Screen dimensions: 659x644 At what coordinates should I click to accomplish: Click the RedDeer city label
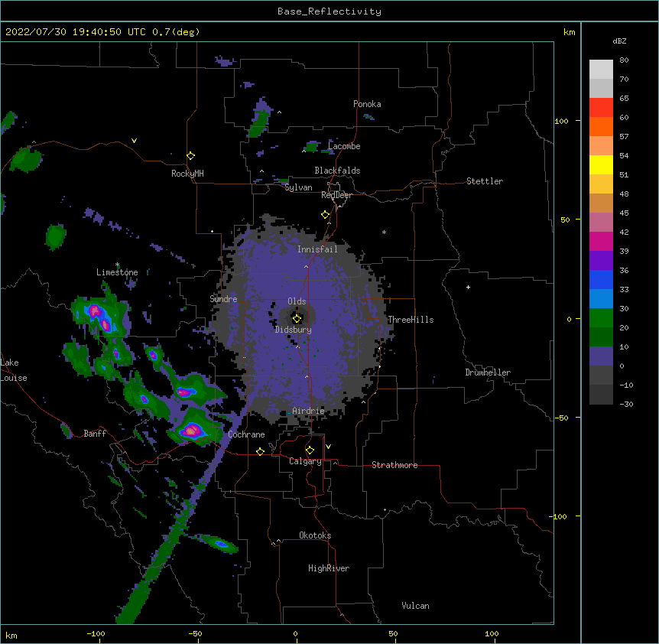(336, 195)
